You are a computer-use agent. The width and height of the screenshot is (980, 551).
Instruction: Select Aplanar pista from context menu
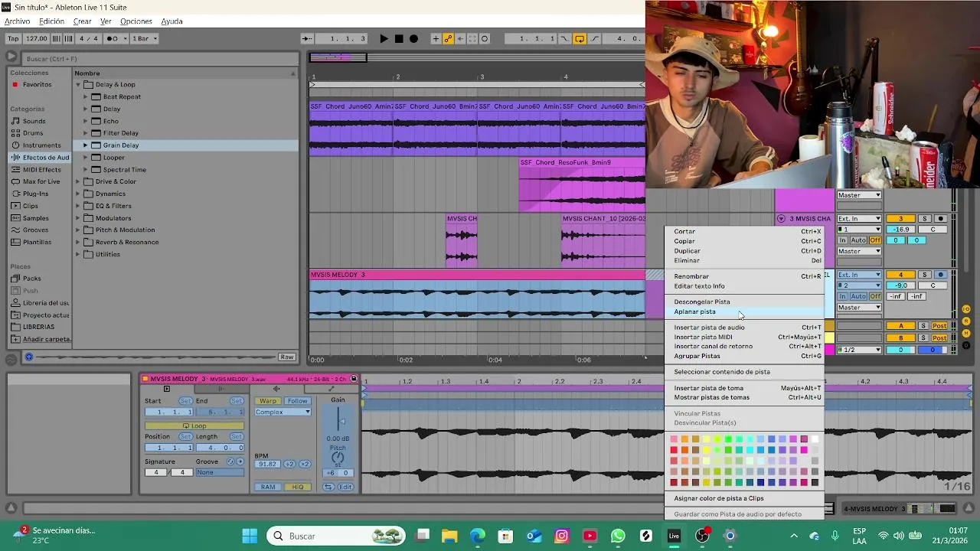click(x=743, y=311)
